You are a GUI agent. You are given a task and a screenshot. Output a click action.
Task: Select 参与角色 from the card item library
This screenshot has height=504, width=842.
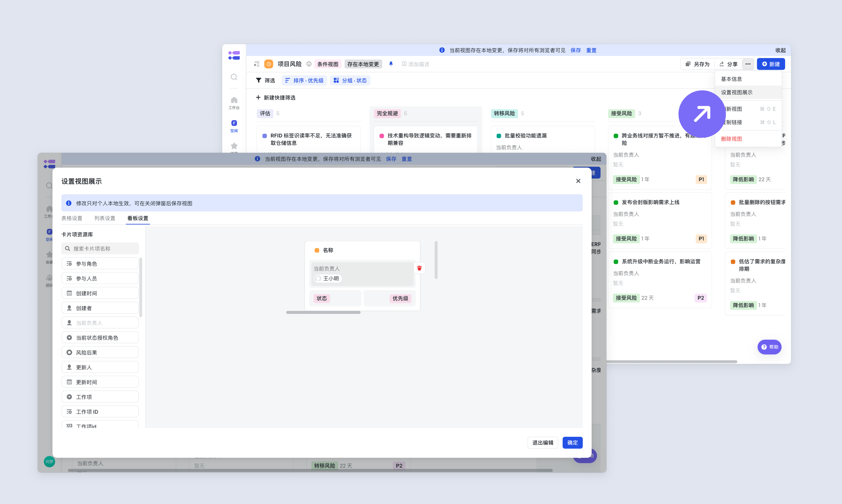pyautogui.click(x=100, y=264)
